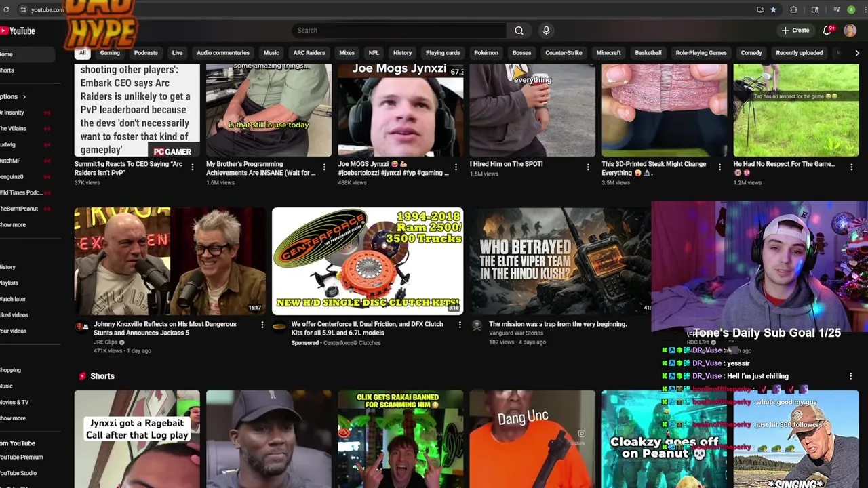The width and height of the screenshot is (868, 488).
Task: Open more options for I Hired Him video
Action: [x=588, y=167]
